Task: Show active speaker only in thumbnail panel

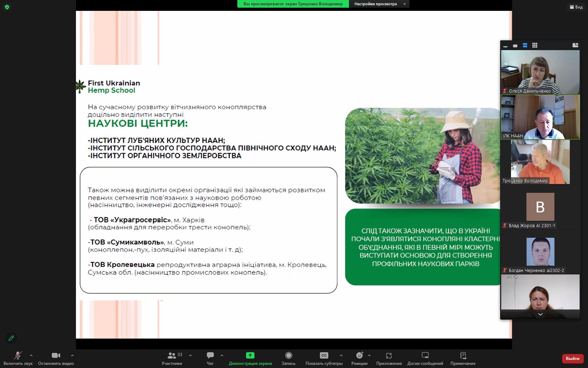Action: click(x=515, y=46)
